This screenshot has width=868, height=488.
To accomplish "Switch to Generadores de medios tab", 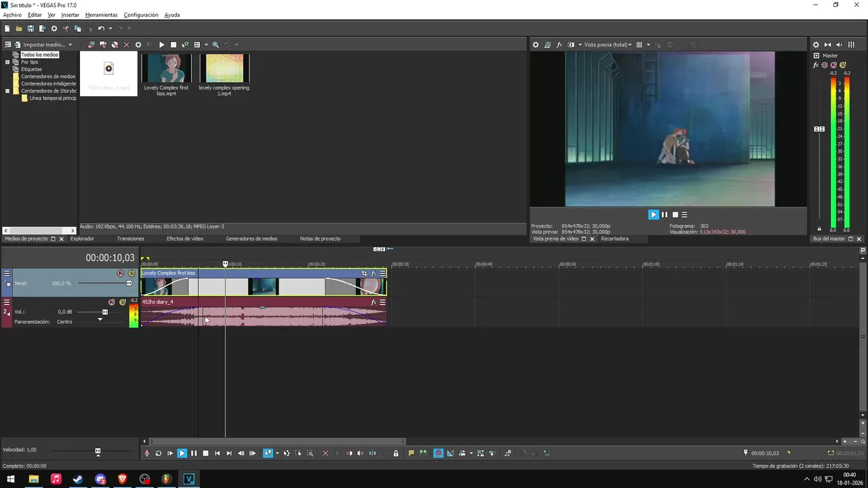I will tap(252, 239).
